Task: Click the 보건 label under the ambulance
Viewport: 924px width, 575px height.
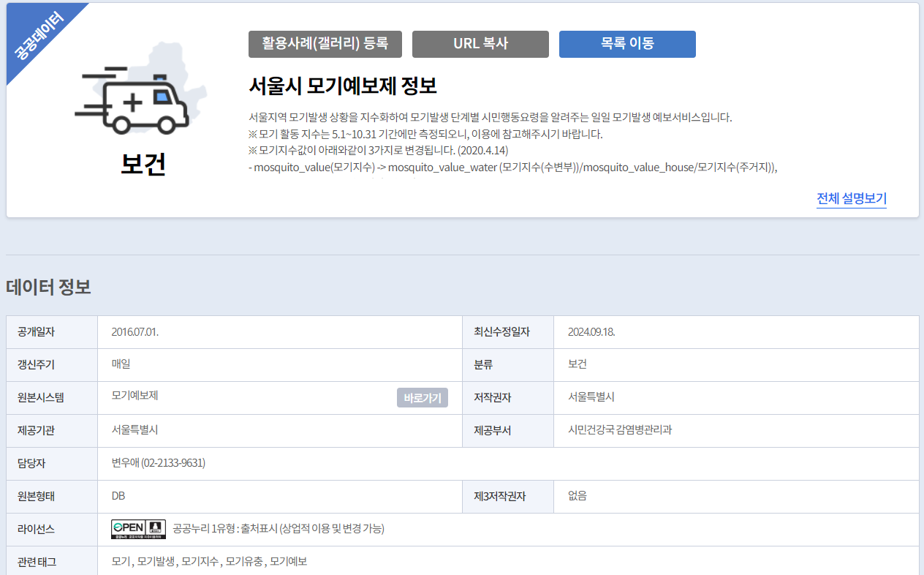Action: (x=143, y=165)
